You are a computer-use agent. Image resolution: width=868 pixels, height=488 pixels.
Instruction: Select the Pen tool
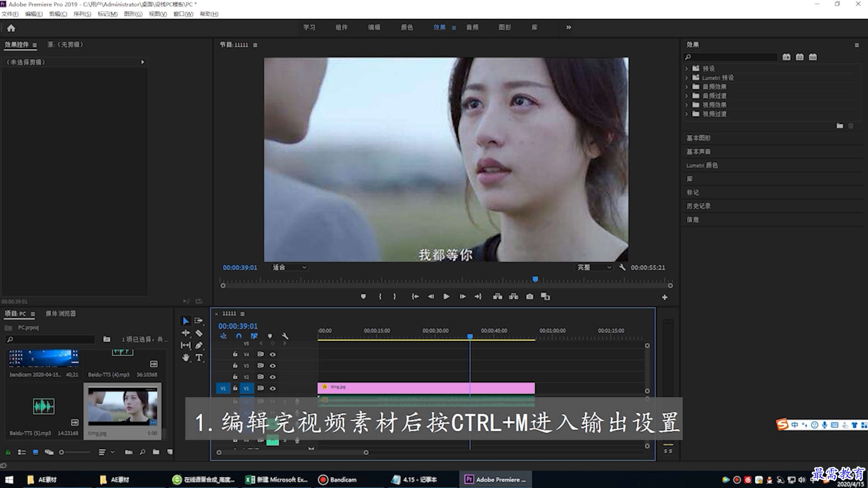pos(199,345)
